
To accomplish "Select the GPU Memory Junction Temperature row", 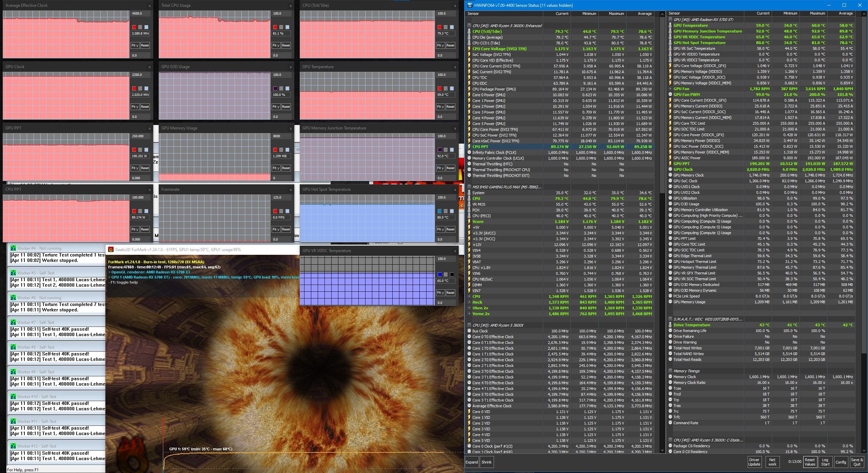I will (x=762, y=31).
